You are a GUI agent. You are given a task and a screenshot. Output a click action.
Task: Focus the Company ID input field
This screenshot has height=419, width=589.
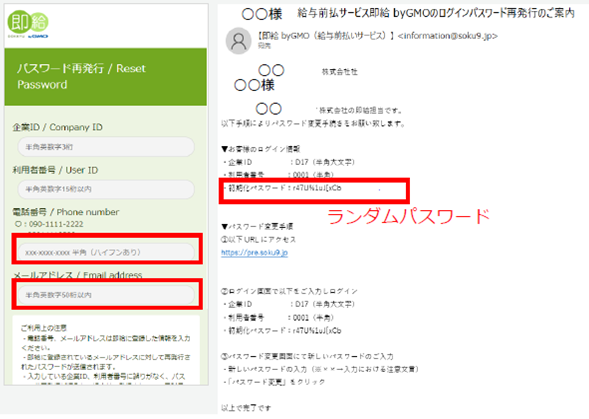[x=106, y=147]
